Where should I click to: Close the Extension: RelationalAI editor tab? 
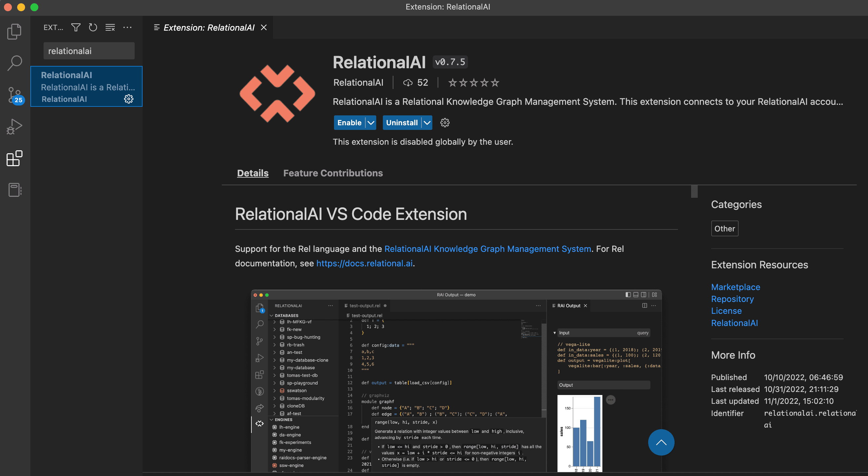(x=264, y=27)
